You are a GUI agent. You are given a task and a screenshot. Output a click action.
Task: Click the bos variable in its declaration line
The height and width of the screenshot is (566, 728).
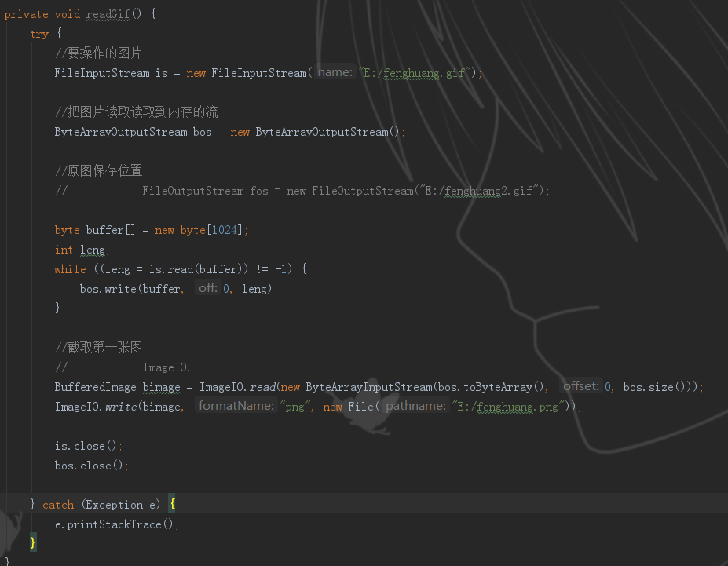203,132
